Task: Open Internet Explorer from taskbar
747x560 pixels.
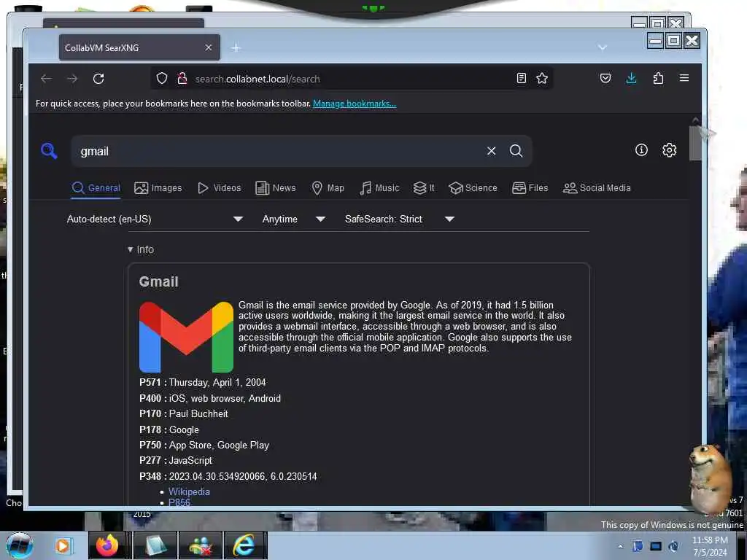Action: click(x=244, y=545)
